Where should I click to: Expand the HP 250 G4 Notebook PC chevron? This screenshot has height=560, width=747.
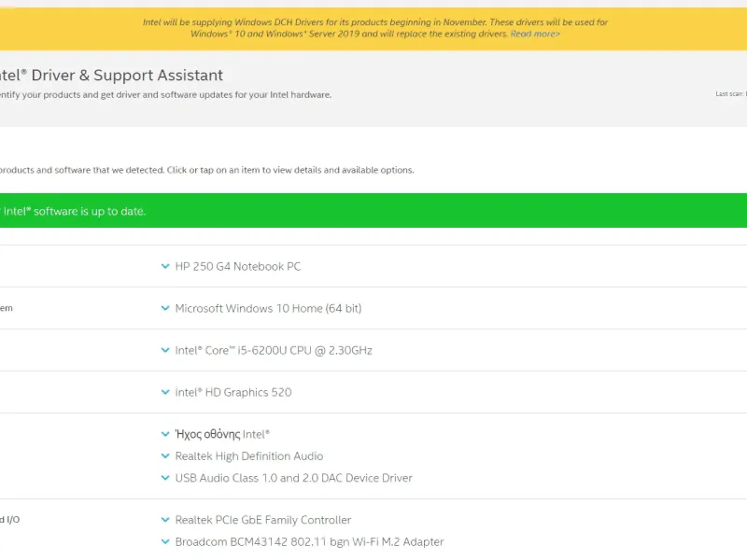[x=165, y=266]
